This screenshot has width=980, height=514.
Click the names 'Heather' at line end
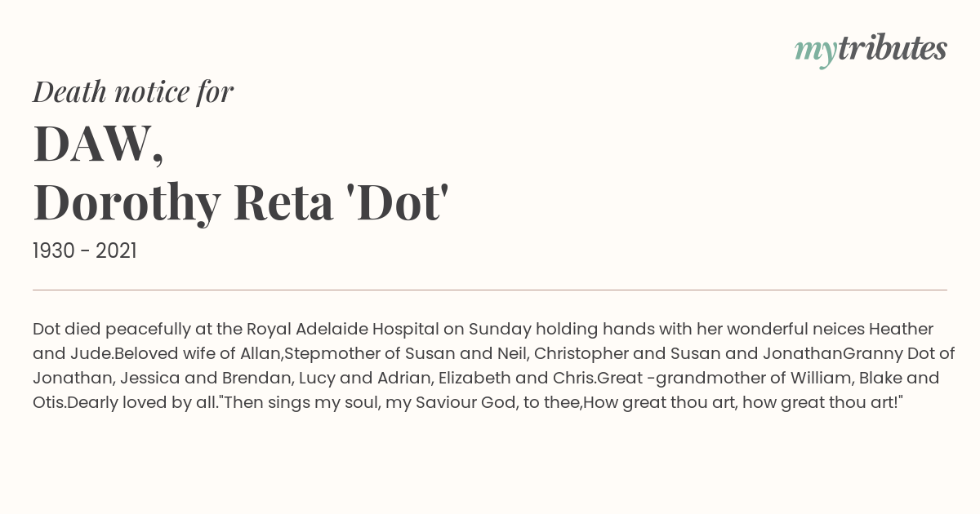pos(901,330)
